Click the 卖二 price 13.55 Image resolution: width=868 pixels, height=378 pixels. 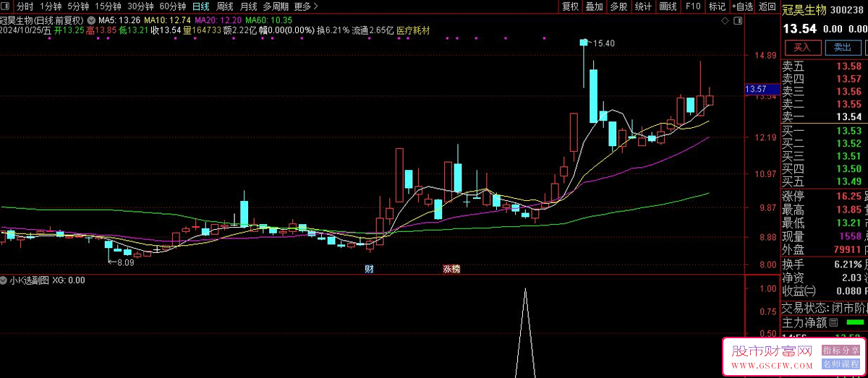click(848, 104)
